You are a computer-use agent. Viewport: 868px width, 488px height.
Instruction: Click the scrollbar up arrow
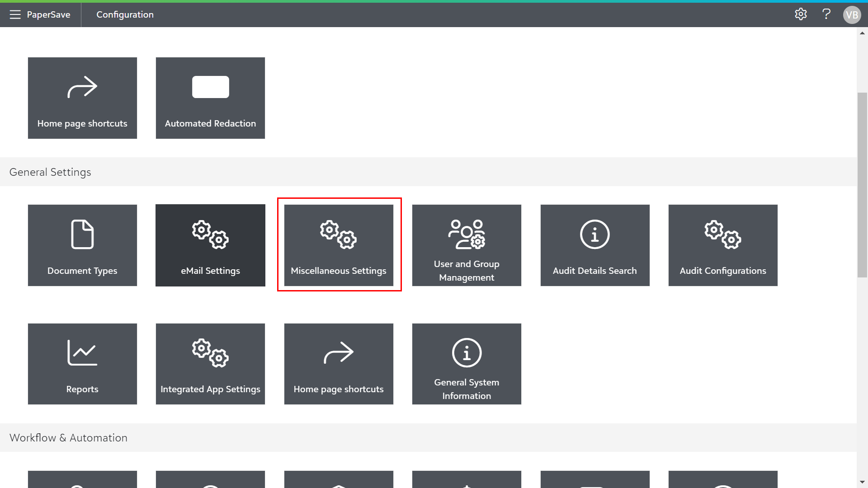click(x=862, y=33)
